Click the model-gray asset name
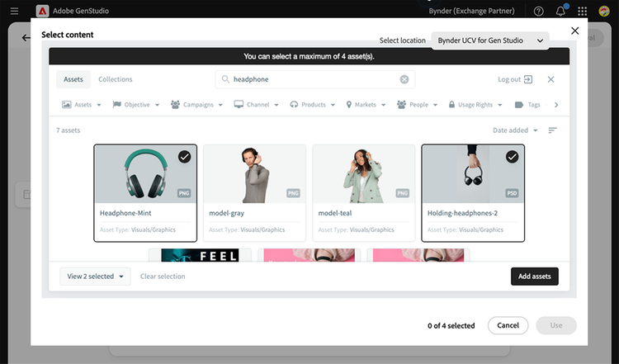The height and width of the screenshot is (364, 619). click(x=227, y=213)
